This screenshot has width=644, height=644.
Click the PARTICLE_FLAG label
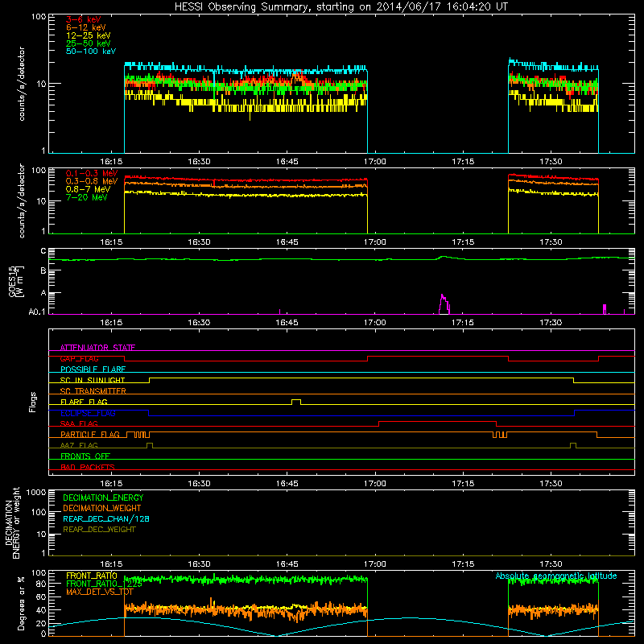(x=90, y=435)
